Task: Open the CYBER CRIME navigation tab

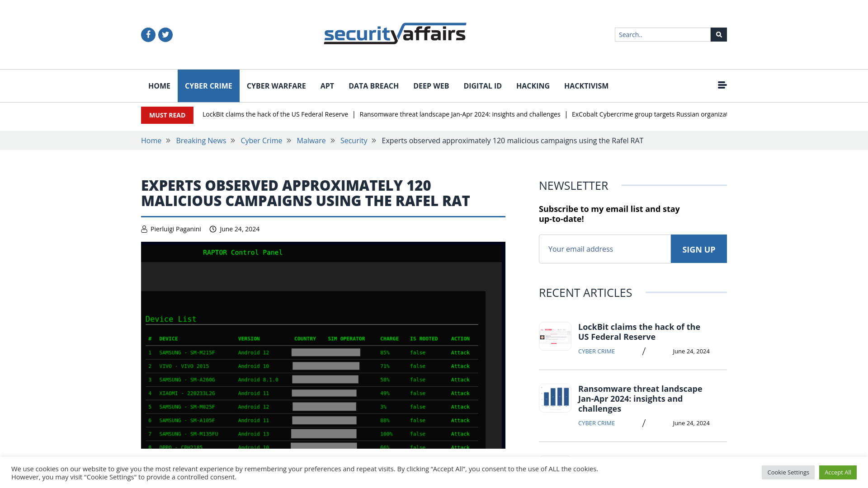Action: 209,85
